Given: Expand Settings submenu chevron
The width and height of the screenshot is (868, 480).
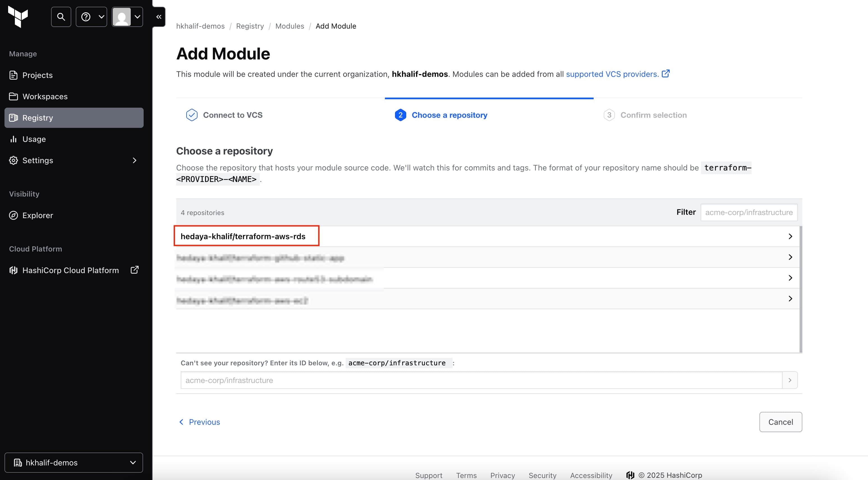Looking at the screenshot, I should [x=134, y=160].
